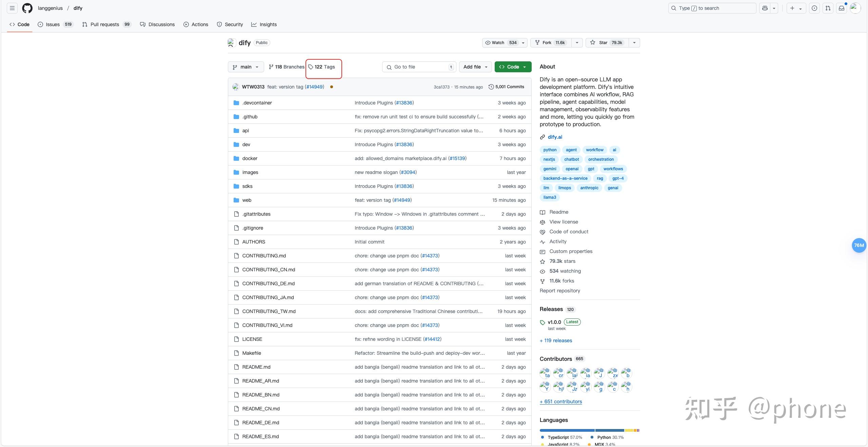Focus the Go to file input
This screenshot has width=868, height=447.
(x=419, y=67)
